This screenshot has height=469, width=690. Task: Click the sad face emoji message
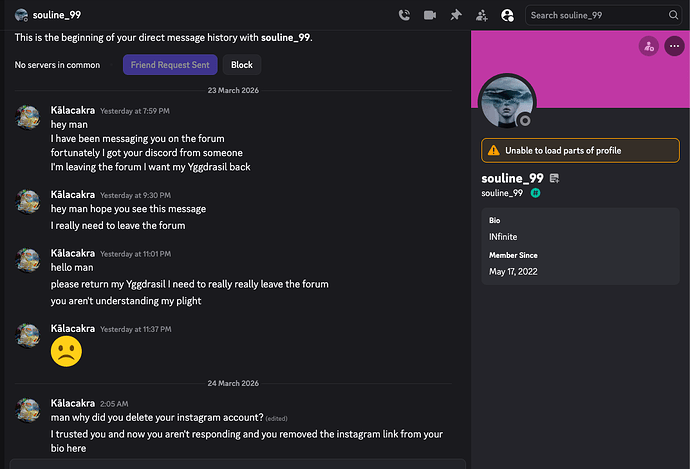[x=66, y=351]
